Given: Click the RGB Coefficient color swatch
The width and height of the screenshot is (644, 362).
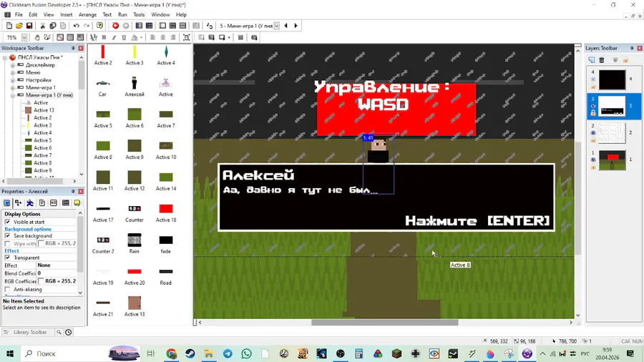Looking at the screenshot, I should [41, 281].
